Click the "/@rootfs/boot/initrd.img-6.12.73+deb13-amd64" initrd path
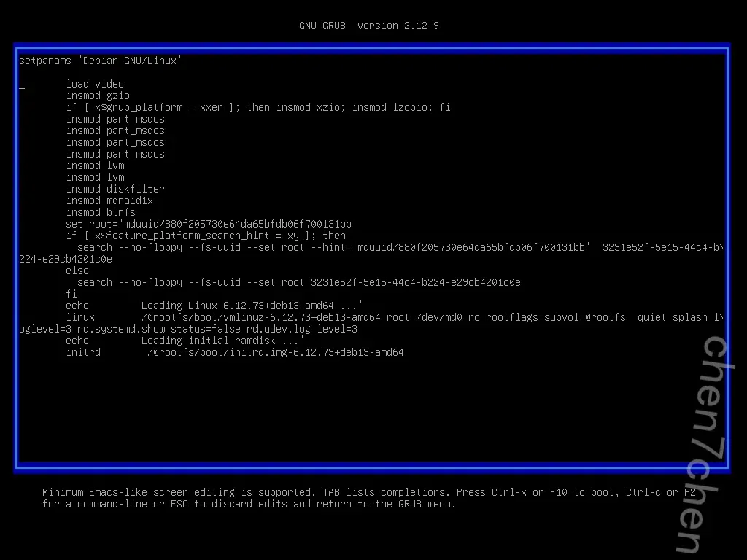This screenshot has width=747, height=560. pyautogui.click(x=276, y=352)
